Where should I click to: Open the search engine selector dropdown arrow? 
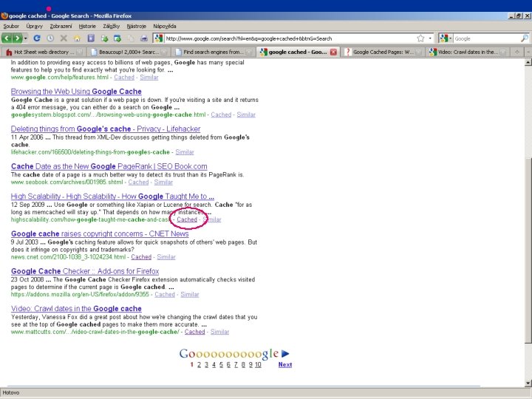[450, 38]
